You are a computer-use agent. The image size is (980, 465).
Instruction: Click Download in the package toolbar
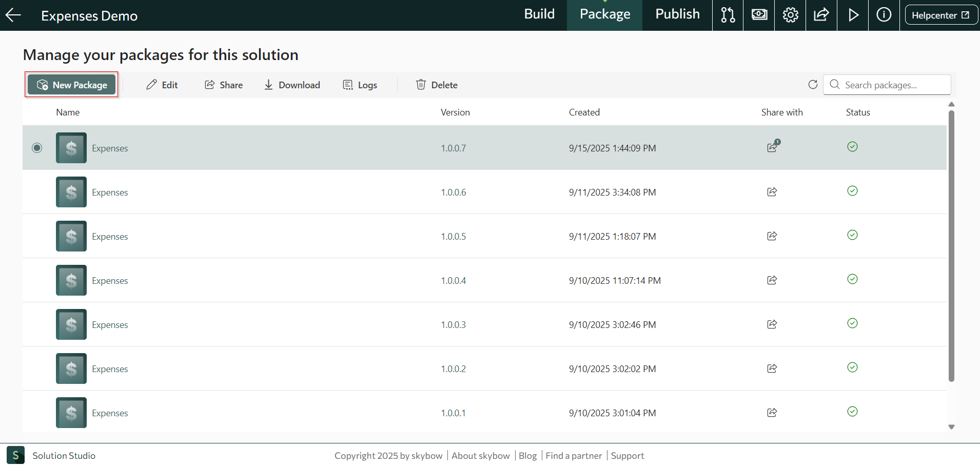click(x=292, y=85)
